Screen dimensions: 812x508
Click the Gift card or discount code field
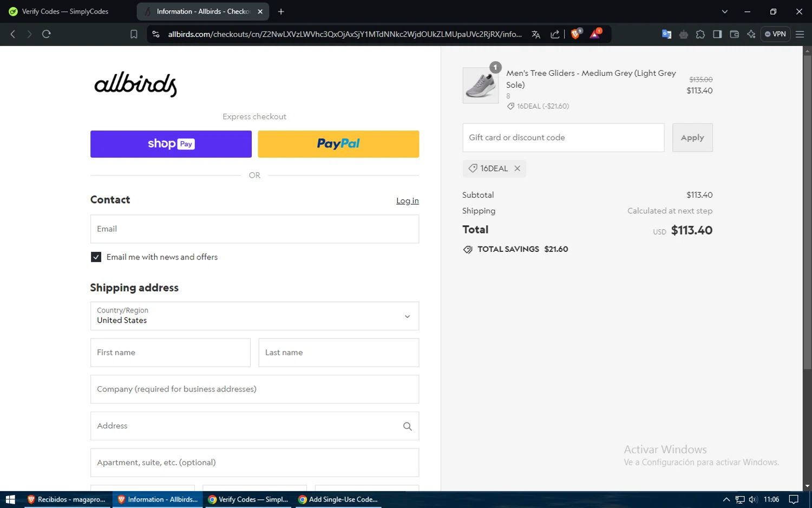pyautogui.click(x=564, y=138)
